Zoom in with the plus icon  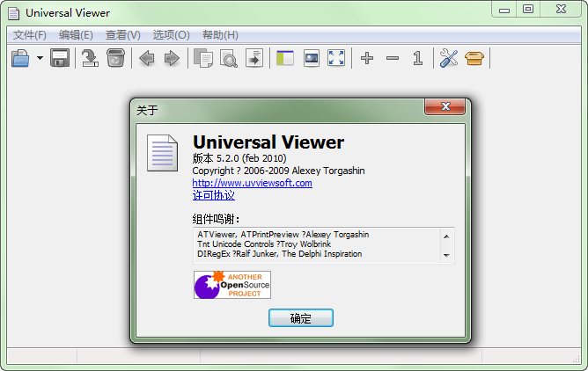(x=367, y=58)
